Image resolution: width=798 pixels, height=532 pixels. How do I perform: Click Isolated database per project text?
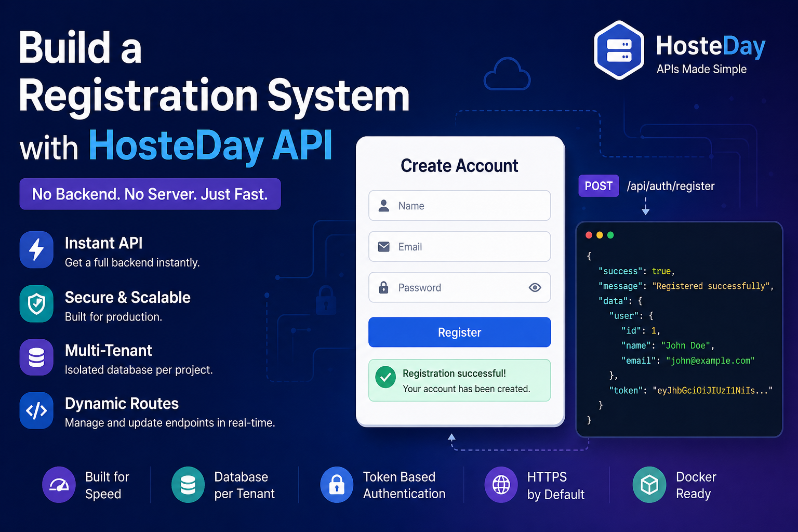coord(139,370)
